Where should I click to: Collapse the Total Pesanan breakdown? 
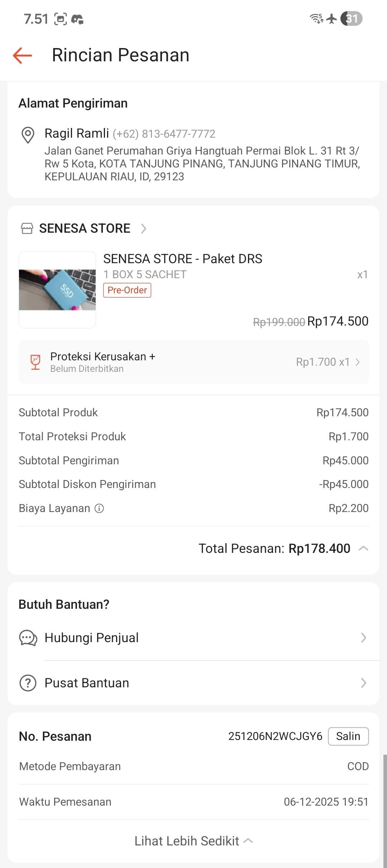click(363, 549)
